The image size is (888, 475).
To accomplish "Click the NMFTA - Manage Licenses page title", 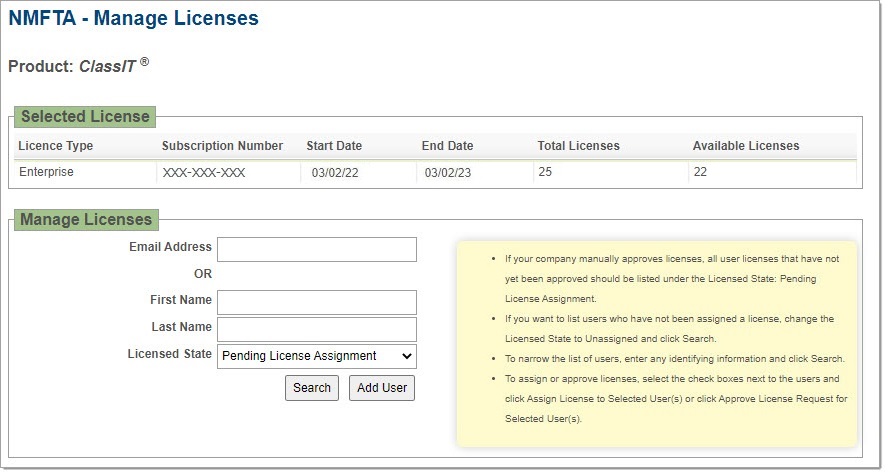I will (134, 18).
